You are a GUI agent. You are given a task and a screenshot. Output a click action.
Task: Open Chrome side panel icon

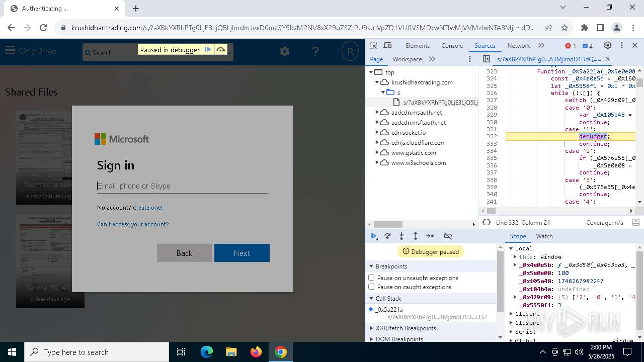coord(600,28)
